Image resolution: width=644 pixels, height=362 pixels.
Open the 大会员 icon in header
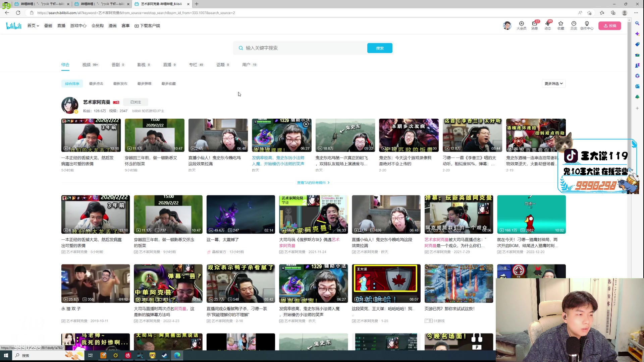(x=521, y=25)
